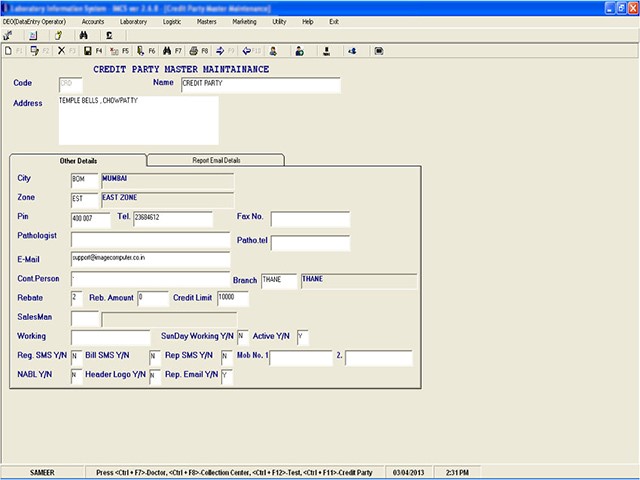Viewport: 640px width, 480px height.
Task: Click the Zone code field EST
Action: pos(84,200)
